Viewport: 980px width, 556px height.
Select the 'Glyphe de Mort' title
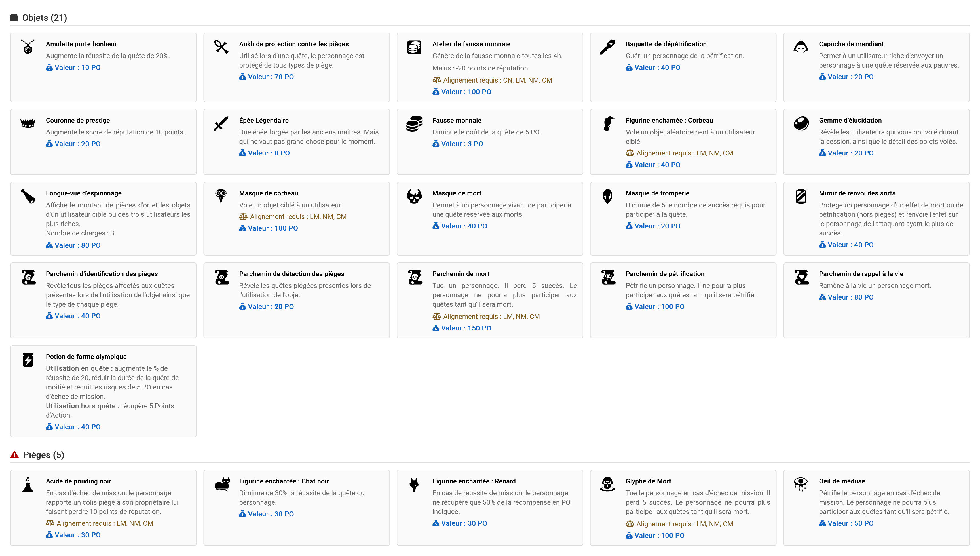point(649,481)
